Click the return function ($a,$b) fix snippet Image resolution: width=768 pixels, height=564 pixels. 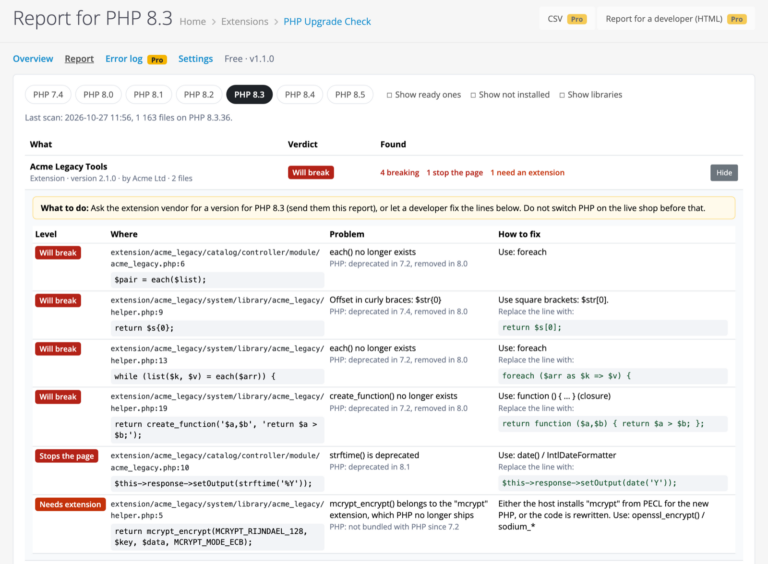[613, 423]
